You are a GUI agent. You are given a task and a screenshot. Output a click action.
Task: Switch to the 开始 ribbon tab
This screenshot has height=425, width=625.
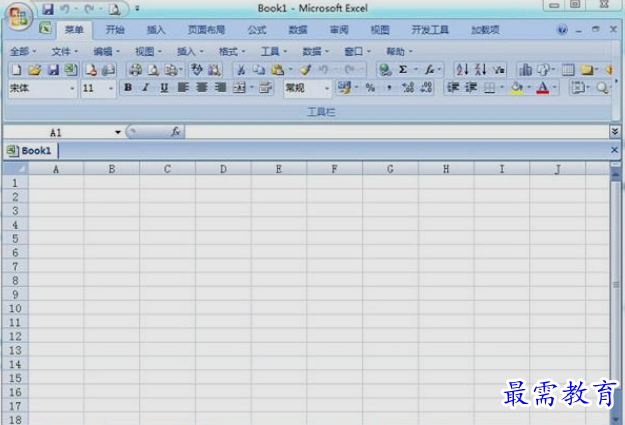click(115, 30)
